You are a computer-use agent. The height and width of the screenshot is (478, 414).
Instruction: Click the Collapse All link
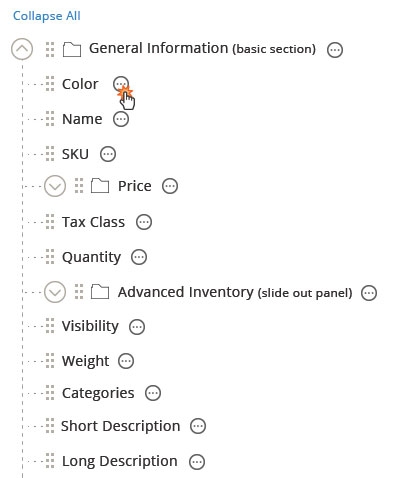(x=47, y=16)
